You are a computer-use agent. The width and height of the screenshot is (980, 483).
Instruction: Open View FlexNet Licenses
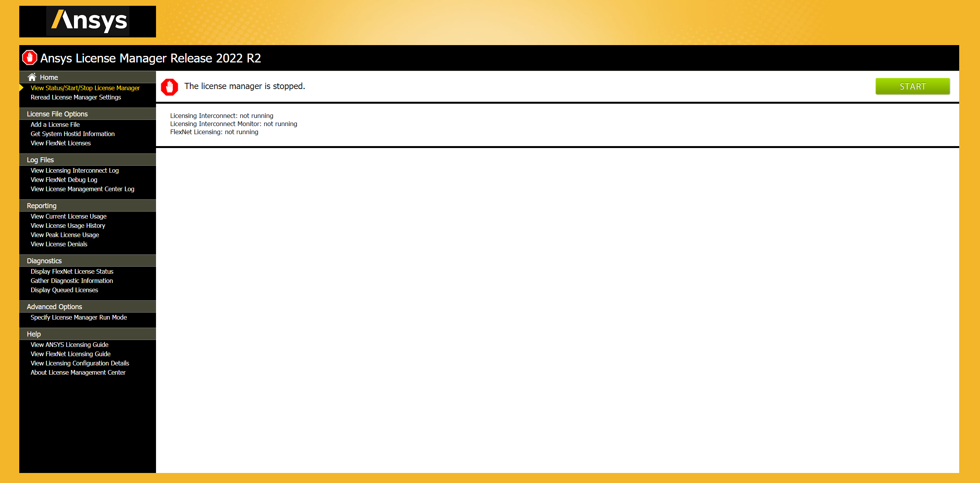(x=61, y=143)
